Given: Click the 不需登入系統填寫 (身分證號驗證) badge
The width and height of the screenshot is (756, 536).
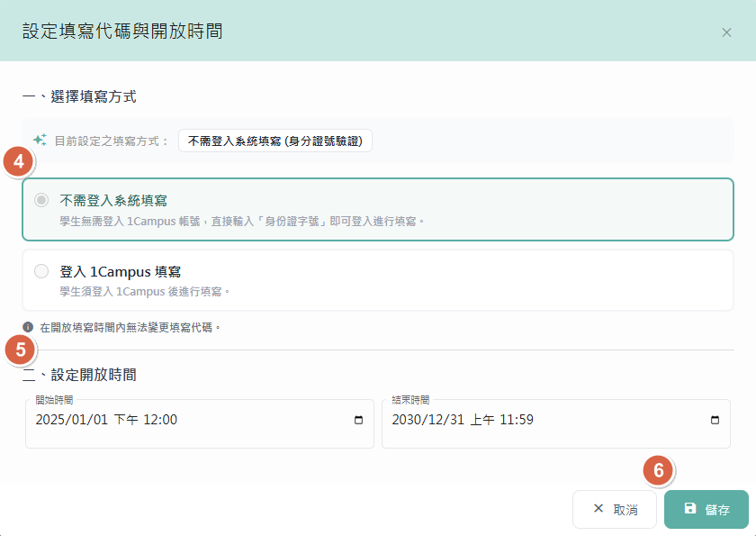Looking at the screenshot, I should pos(275,141).
